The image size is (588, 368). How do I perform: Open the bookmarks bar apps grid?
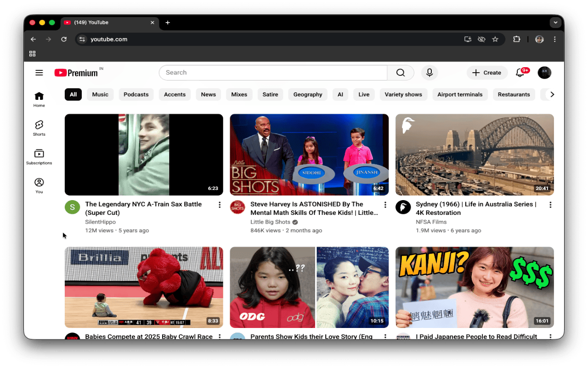pyautogui.click(x=33, y=54)
